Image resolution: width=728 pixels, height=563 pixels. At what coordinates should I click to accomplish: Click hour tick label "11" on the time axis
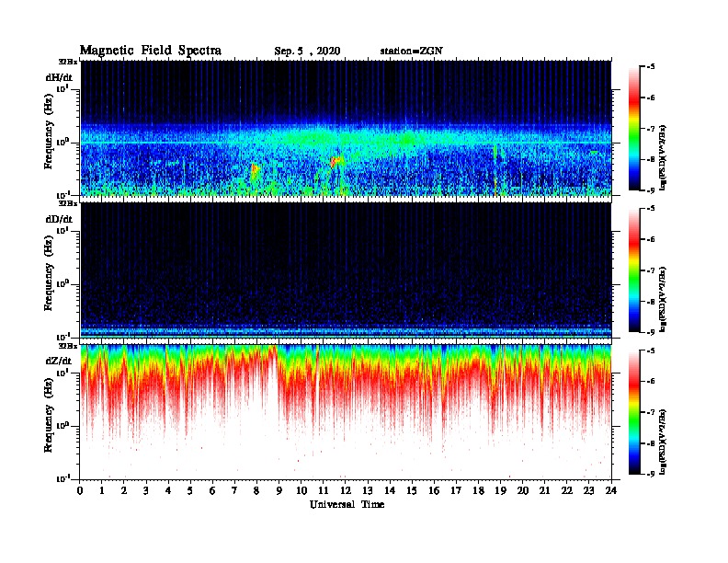[324, 491]
